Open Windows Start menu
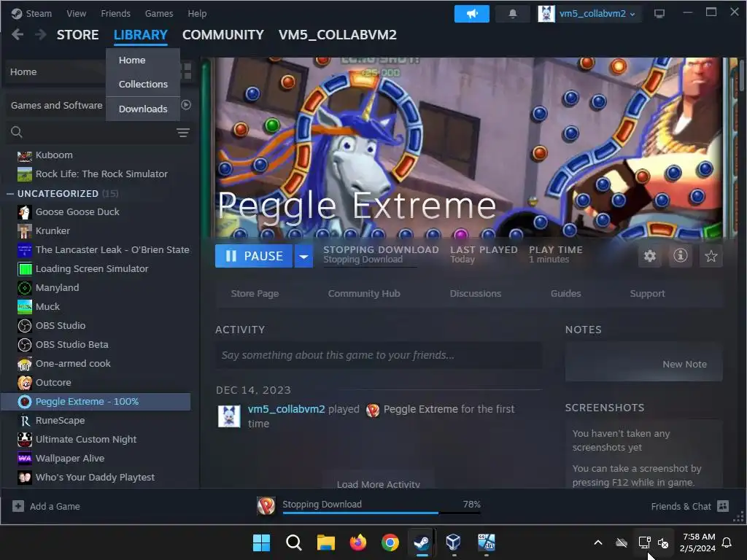This screenshot has width=747, height=560. pyautogui.click(x=261, y=542)
